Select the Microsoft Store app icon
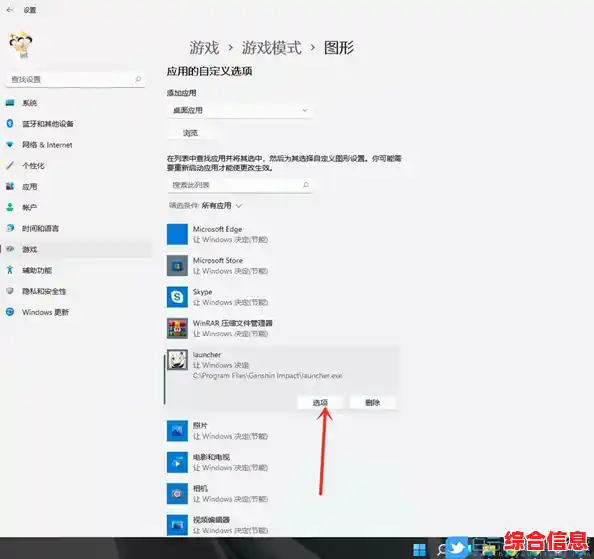Image resolution: width=594 pixels, height=559 pixels. [x=177, y=266]
